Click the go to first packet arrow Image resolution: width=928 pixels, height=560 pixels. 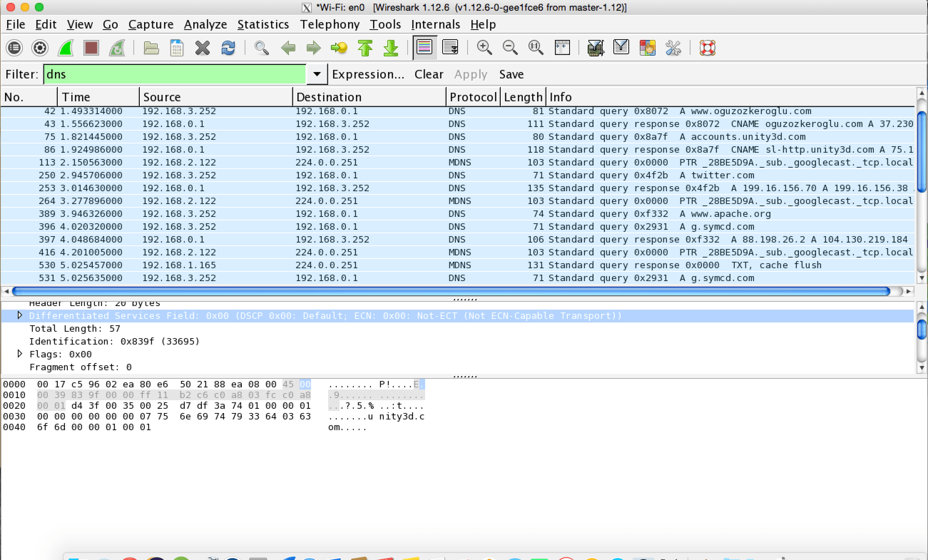(x=365, y=48)
